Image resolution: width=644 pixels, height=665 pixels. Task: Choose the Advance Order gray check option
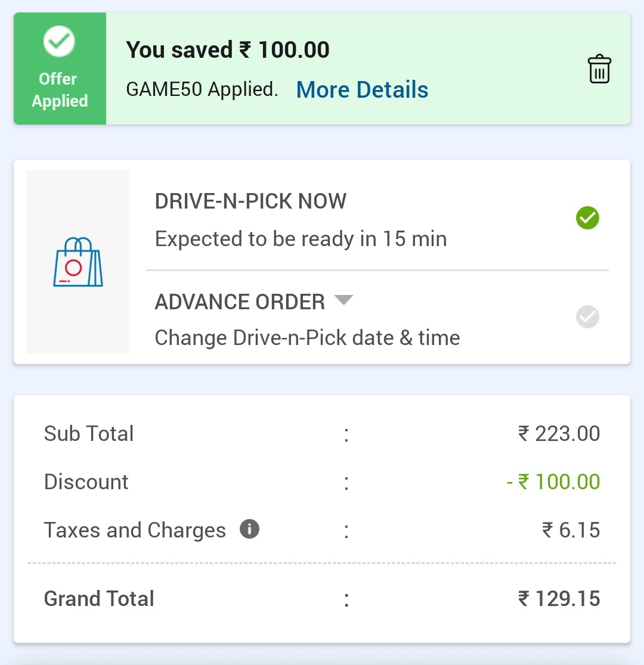587,316
